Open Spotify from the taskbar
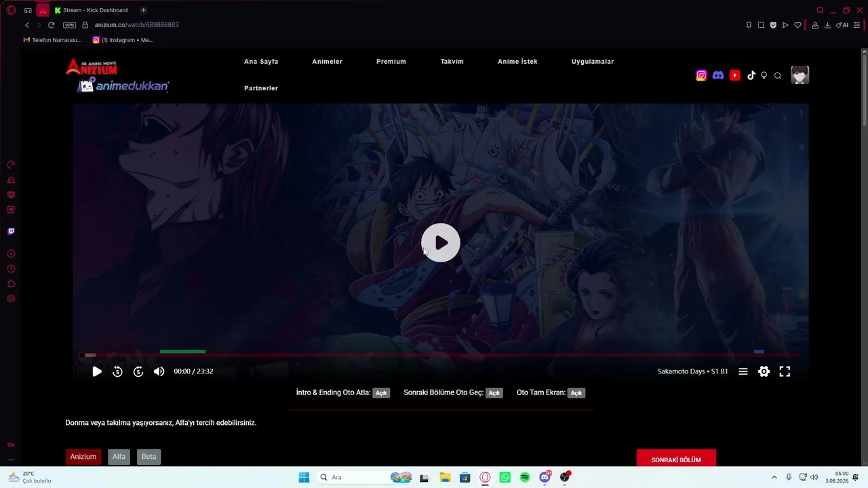The height and width of the screenshot is (488, 868). pos(525,478)
